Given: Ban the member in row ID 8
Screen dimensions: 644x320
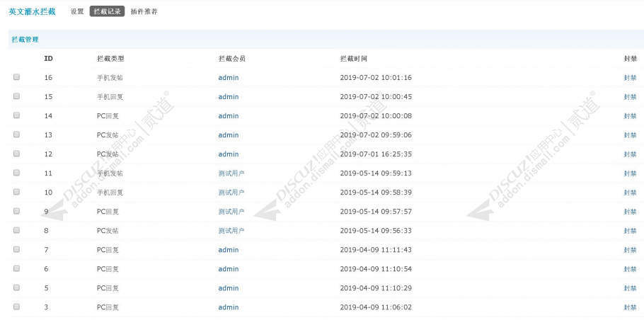Looking at the screenshot, I should (x=630, y=231).
